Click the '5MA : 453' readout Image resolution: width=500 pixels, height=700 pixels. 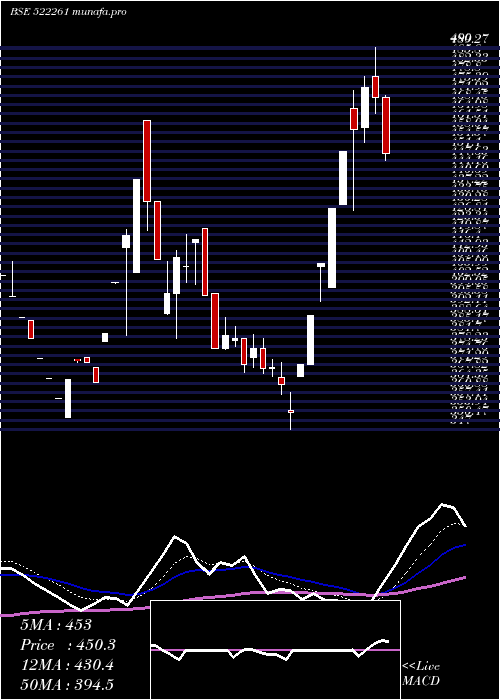tap(56, 625)
